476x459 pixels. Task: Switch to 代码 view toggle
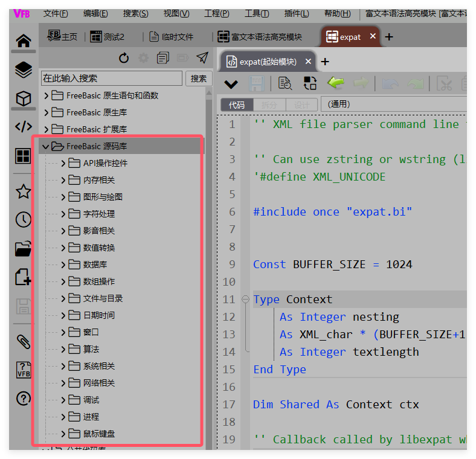[x=237, y=104]
